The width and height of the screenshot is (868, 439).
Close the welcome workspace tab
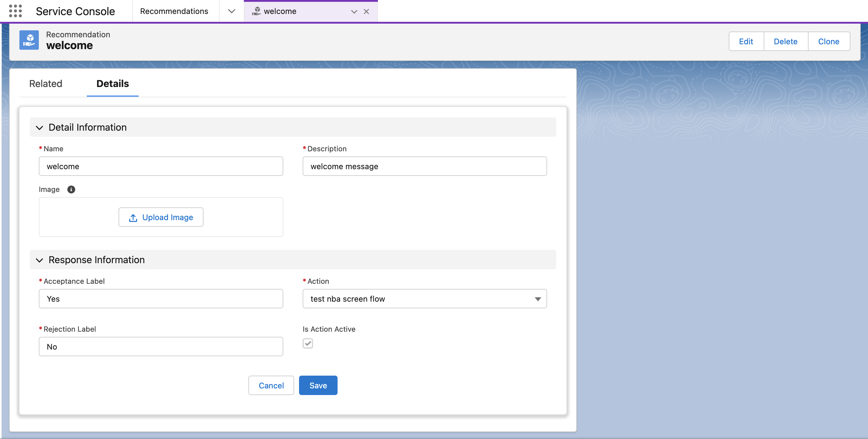click(x=366, y=12)
